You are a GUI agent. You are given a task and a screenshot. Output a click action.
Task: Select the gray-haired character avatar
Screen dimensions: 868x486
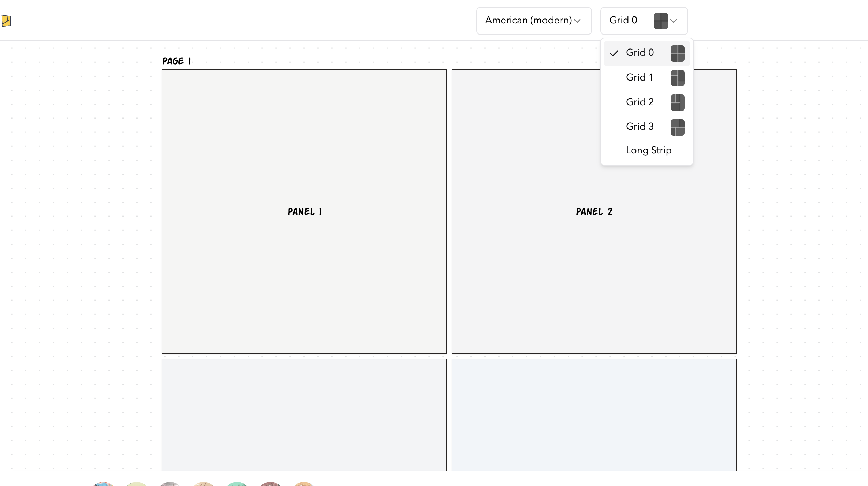(170, 484)
